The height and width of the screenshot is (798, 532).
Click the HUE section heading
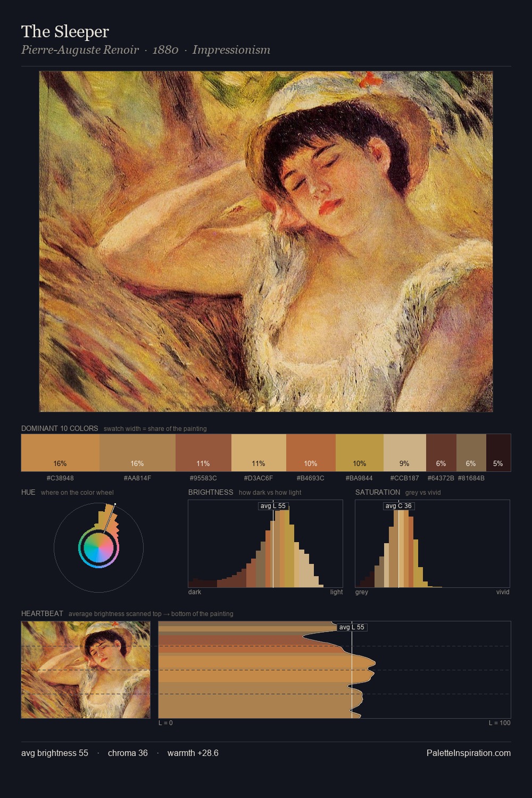point(28,492)
